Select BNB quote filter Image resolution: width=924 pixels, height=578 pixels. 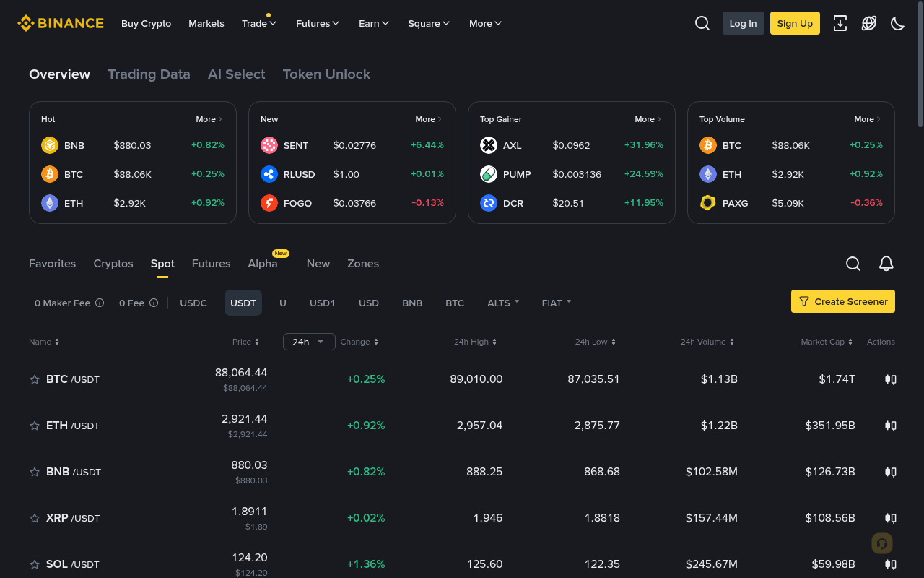[412, 303]
